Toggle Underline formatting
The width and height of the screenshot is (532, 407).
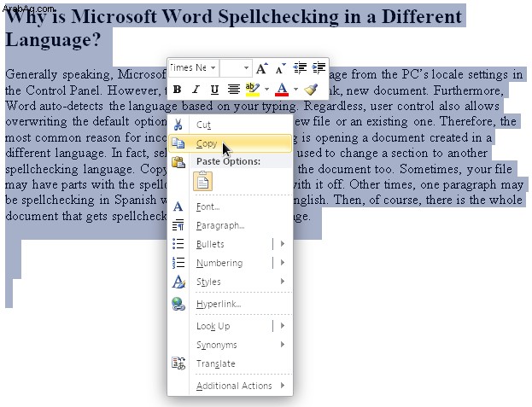point(214,90)
